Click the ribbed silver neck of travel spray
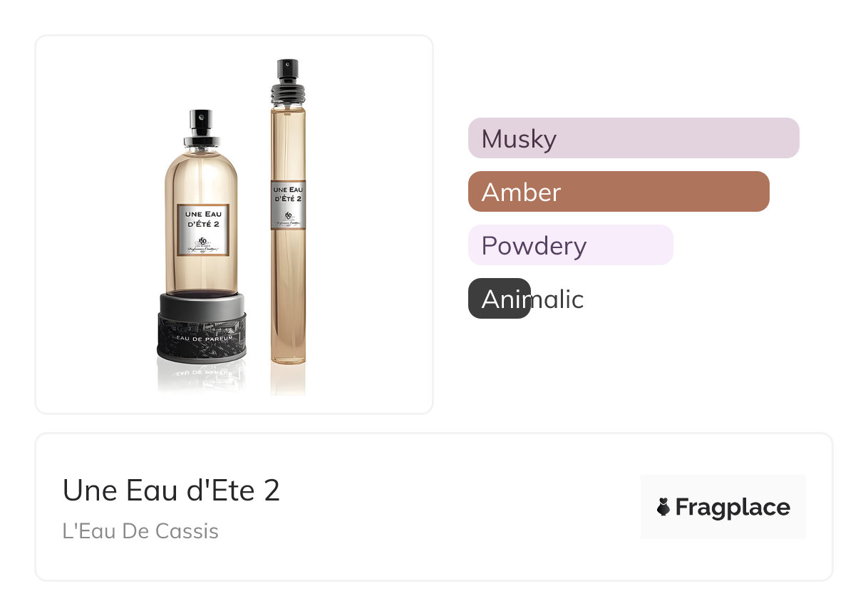The height and width of the screenshot is (616, 868). (x=288, y=91)
